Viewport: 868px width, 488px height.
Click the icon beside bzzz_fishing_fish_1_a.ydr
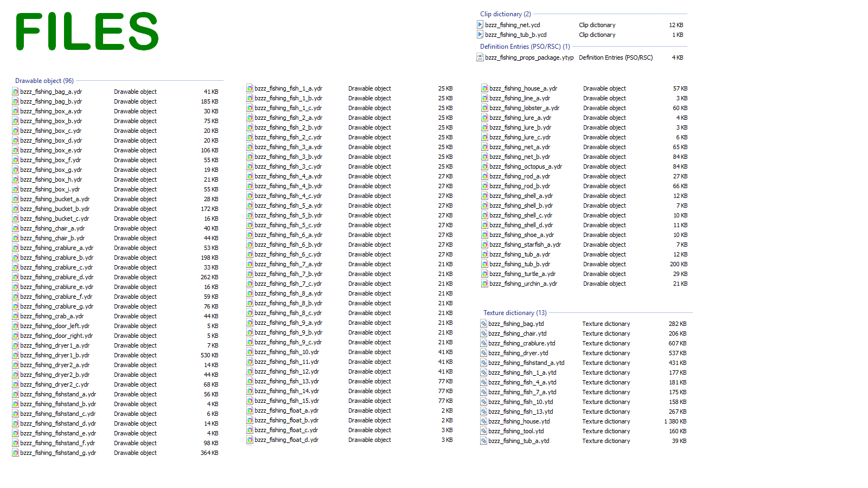tap(250, 88)
